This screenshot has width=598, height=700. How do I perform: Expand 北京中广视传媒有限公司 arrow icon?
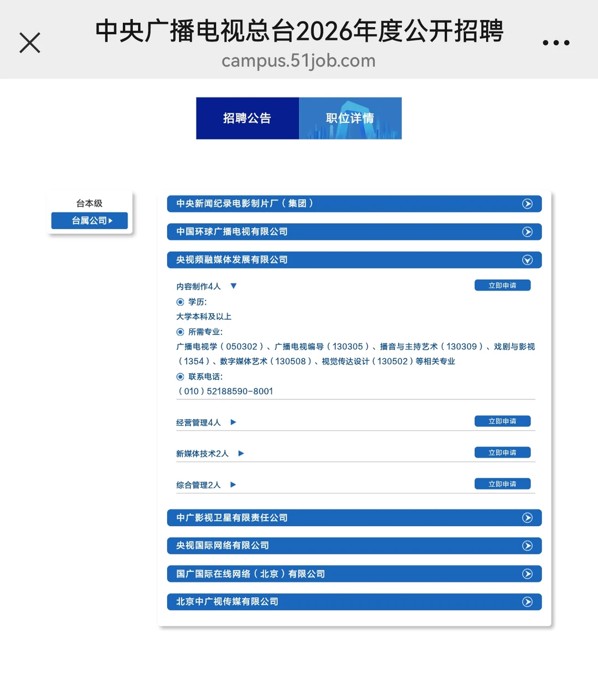(527, 602)
